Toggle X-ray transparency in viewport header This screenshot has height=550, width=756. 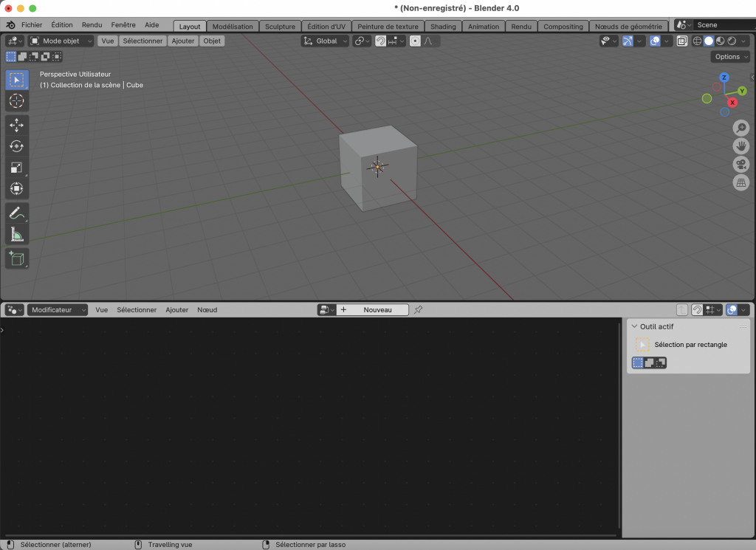coord(683,41)
